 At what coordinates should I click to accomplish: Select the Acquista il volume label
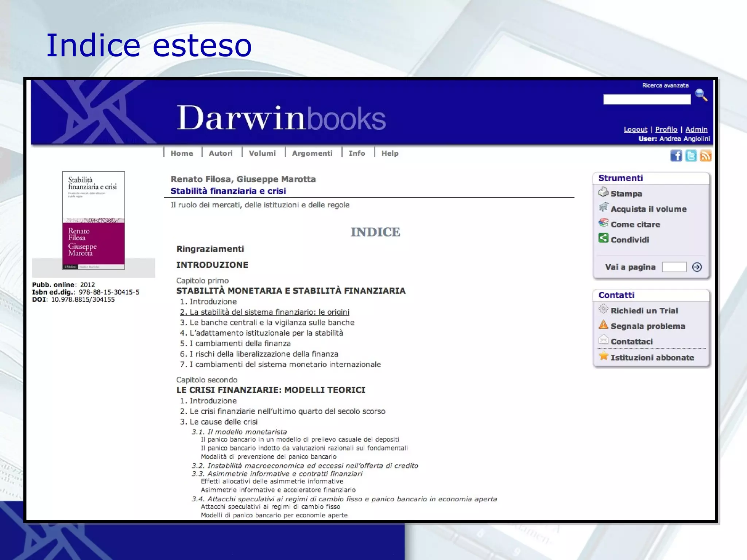649,209
